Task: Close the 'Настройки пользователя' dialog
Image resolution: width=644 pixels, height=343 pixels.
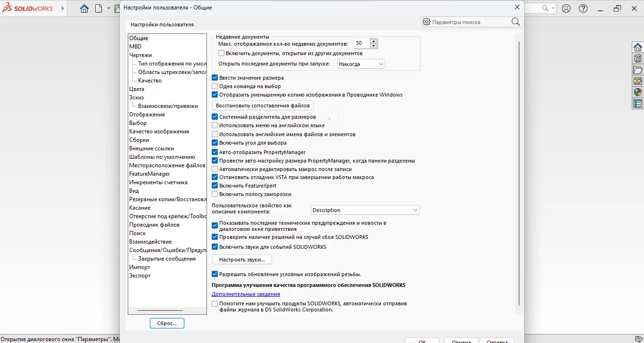Action: point(517,7)
